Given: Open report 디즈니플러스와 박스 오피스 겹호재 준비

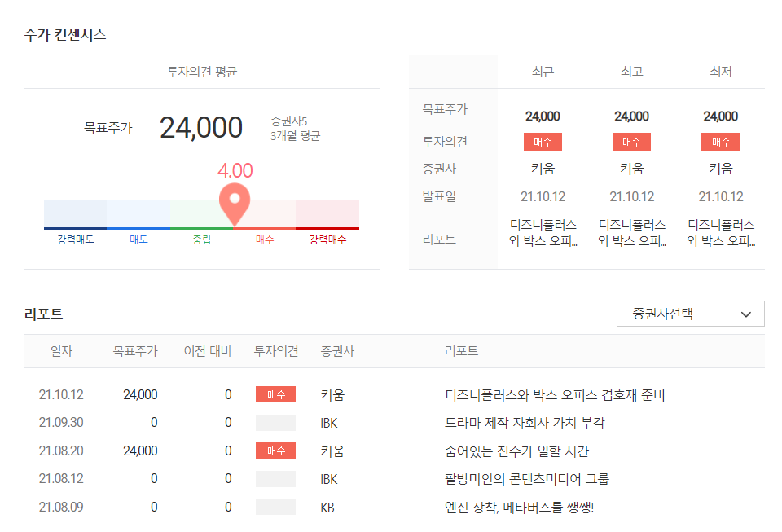Looking at the screenshot, I should pos(555,395).
